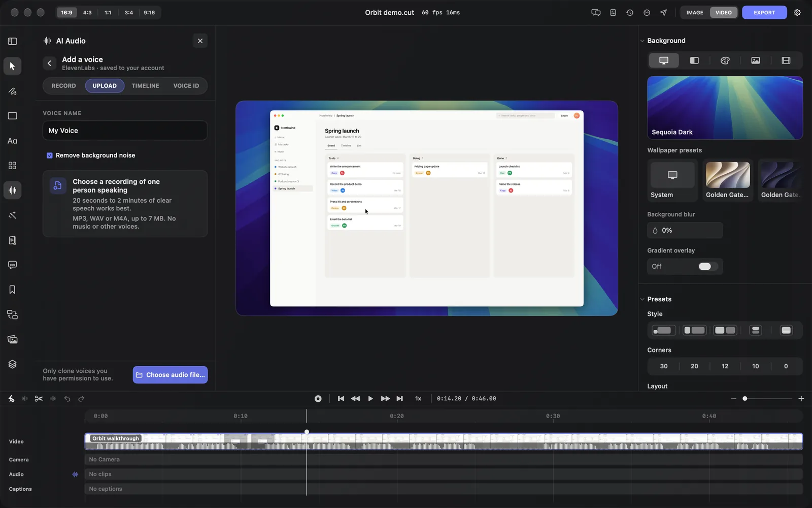The width and height of the screenshot is (812, 508).
Task: Open the captions speech bubble sidebar icon
Action: coord(12,265)
